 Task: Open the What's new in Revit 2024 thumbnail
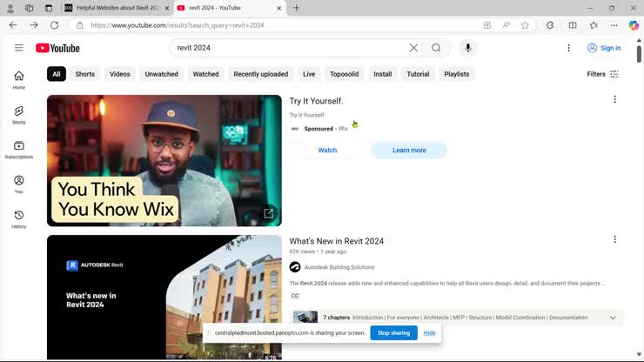[x=164, y=297]
